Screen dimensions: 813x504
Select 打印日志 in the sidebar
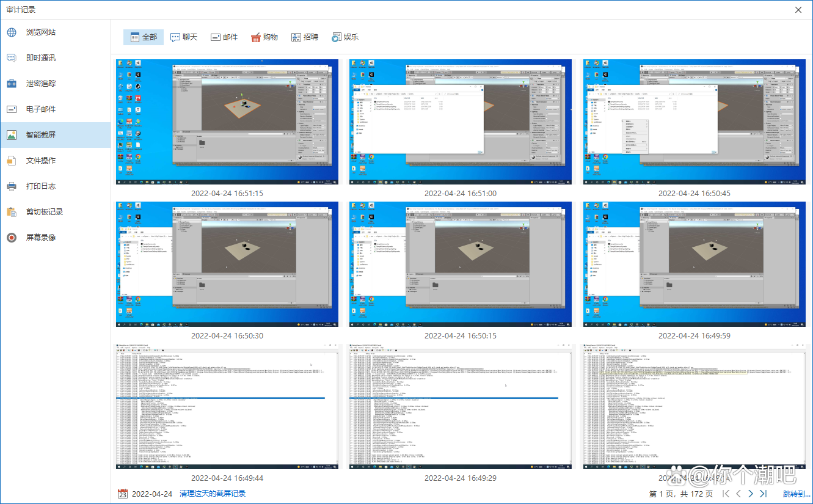click(x=40, y=186)
